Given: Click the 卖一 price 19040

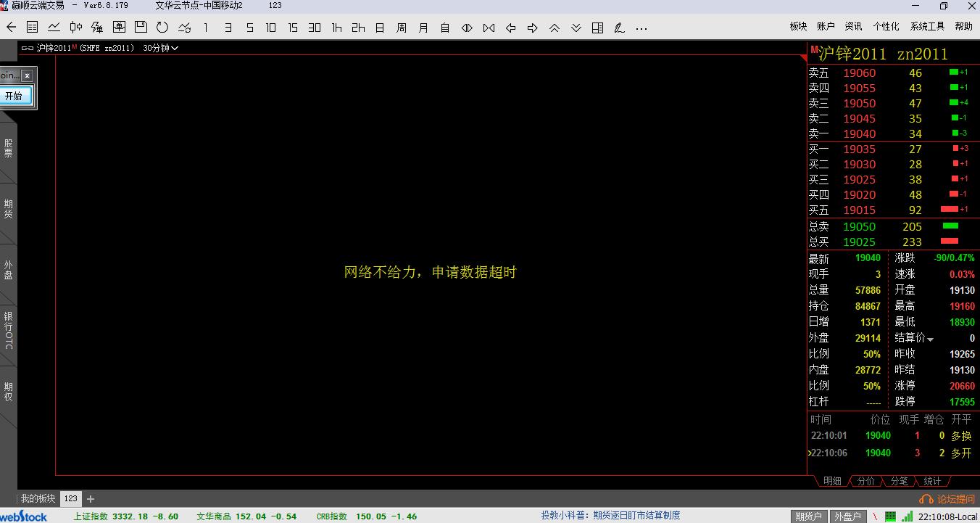Looking at the screenshot, I should coord(859,133).
